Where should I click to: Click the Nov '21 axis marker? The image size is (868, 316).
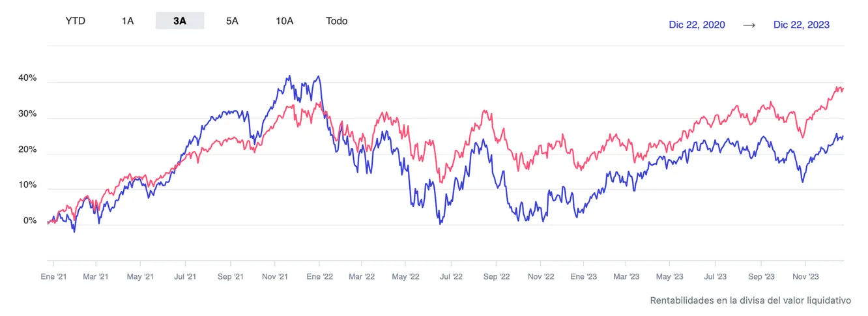[275, 276]
